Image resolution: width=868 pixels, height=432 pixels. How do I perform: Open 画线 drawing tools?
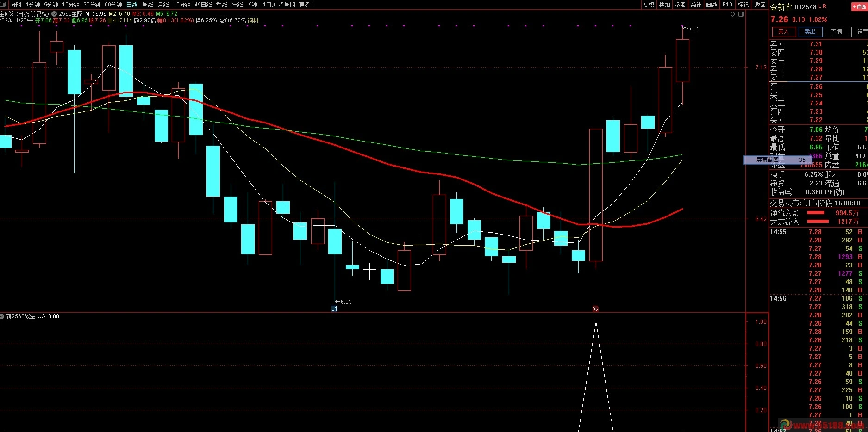(712, 5)
